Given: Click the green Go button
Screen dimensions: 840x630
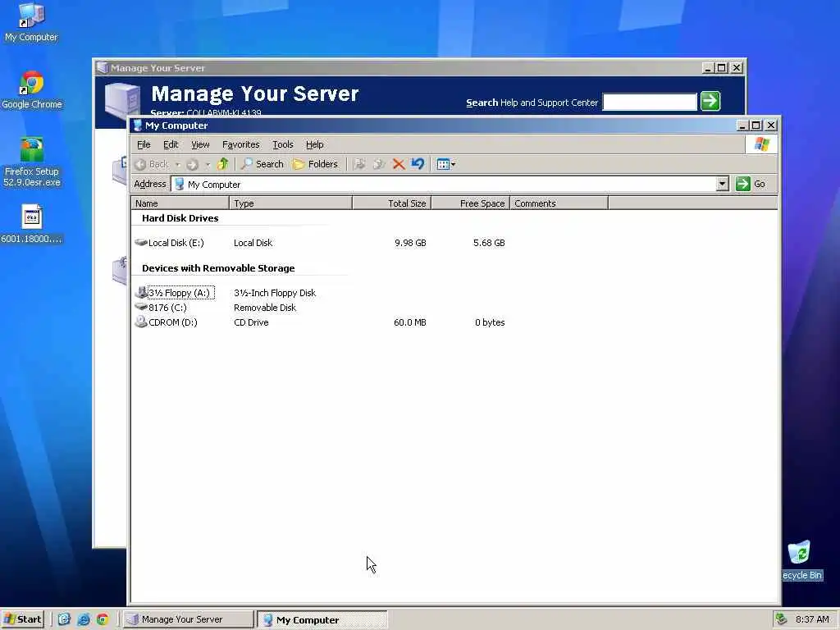Looking at the screenshot, I should (x=751, y=184).
